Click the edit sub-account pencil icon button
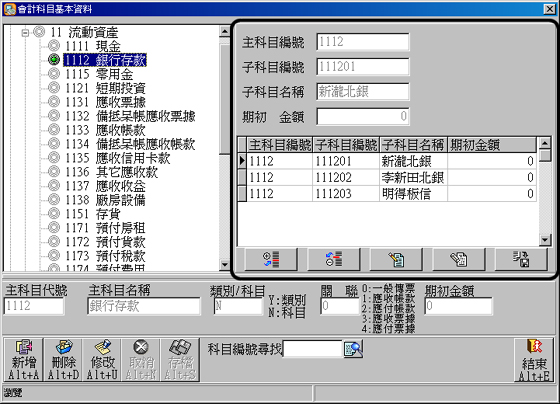Screen dimensions: 560x404 click(396, 259)
